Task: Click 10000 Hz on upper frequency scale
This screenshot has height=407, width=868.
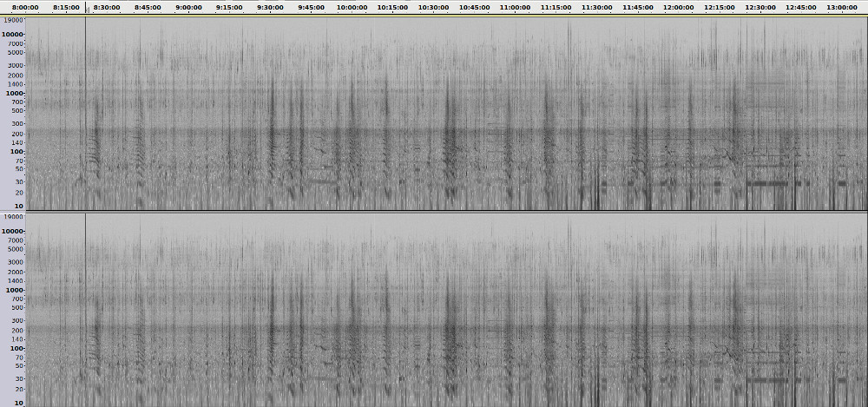Action: [x=12, y=35]
